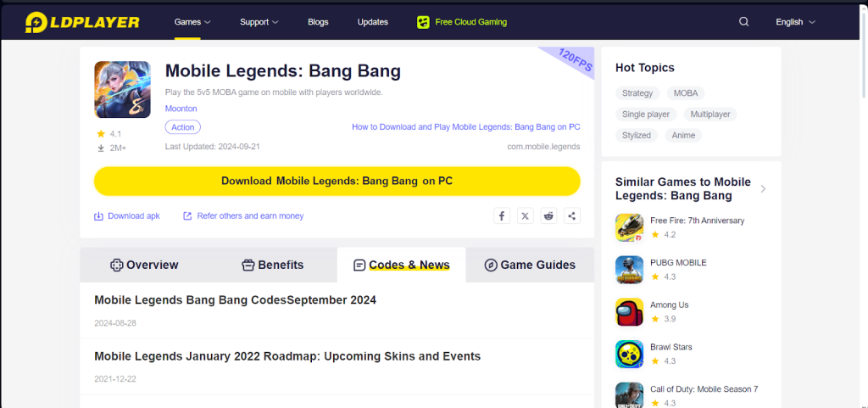Click the com.mobile.legends package name
This screenshot has height=408, width=868.
click(543, 147)
